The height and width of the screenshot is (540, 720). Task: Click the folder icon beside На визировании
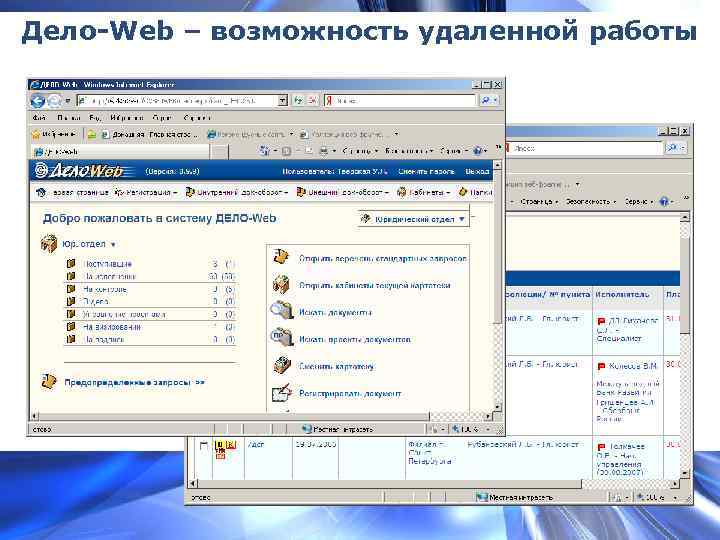pyautogui.click(x=71, y=326)
